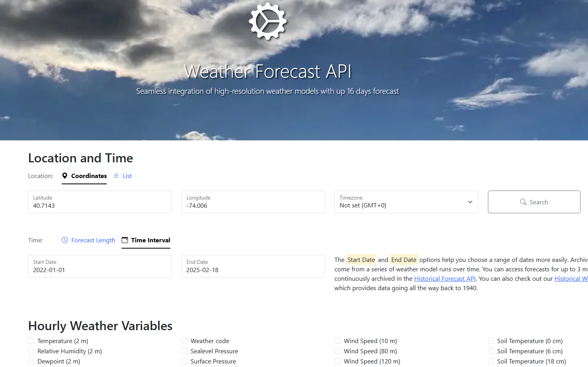588x367 pixels.
Task: Click the list lines icon beside List
Action: pyautogui.click(x=116, y=176)
